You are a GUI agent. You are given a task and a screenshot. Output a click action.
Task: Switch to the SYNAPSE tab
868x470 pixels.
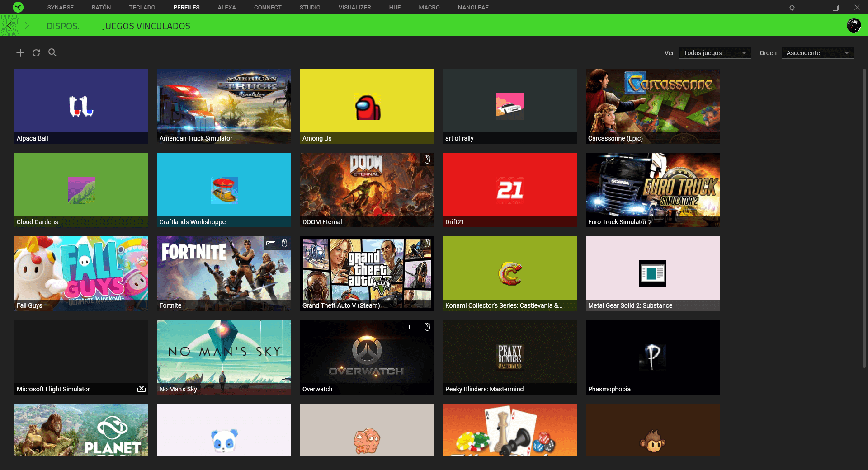click(61, 8)
